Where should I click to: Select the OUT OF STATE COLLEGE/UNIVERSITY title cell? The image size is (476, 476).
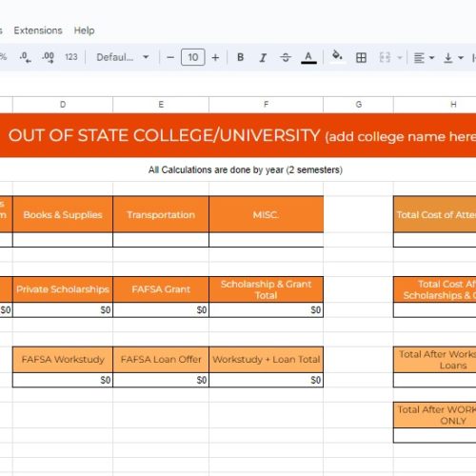238,135
